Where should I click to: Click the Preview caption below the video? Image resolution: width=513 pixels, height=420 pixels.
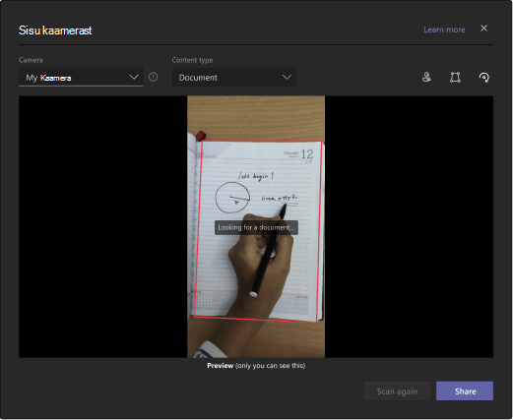pos(256,366)
